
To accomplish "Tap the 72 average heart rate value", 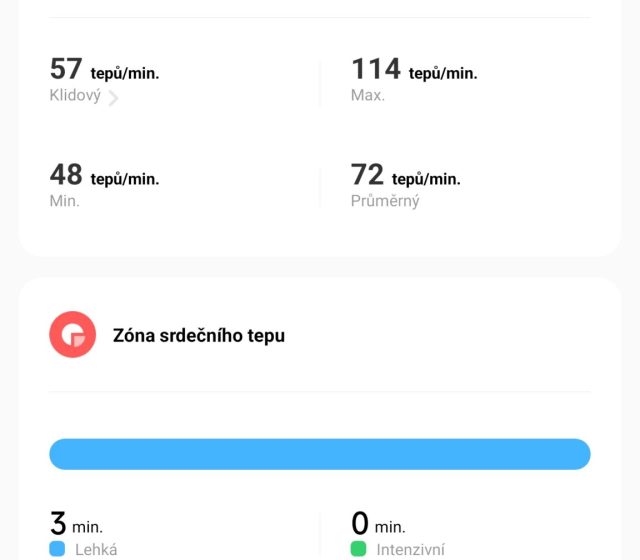I will click(367, 175).
